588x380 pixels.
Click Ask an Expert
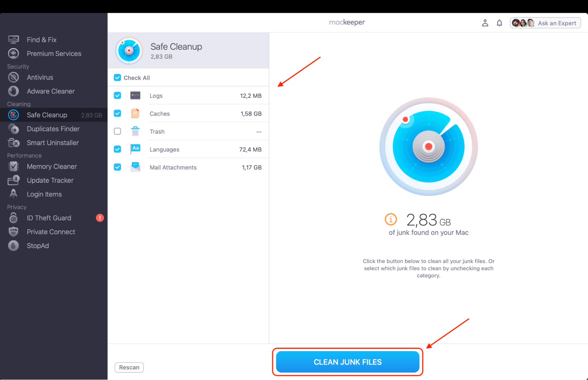(557, 23)
